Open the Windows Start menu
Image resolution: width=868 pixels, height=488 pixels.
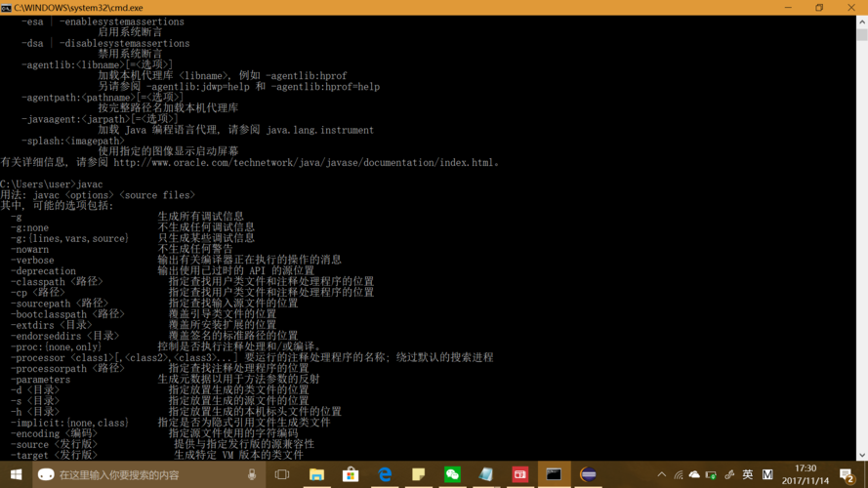point(16,474)
